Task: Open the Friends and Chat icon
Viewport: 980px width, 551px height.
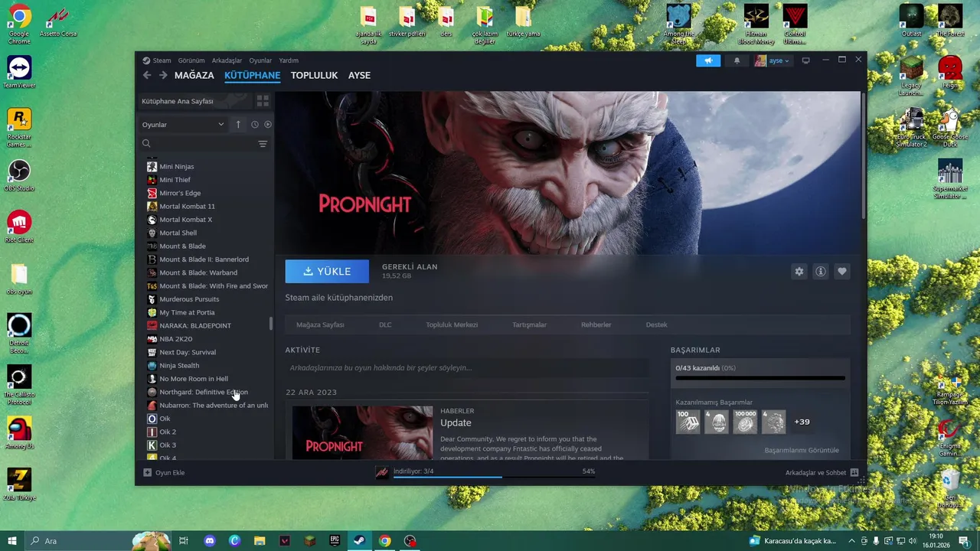Action: click(x=854, y=473)
